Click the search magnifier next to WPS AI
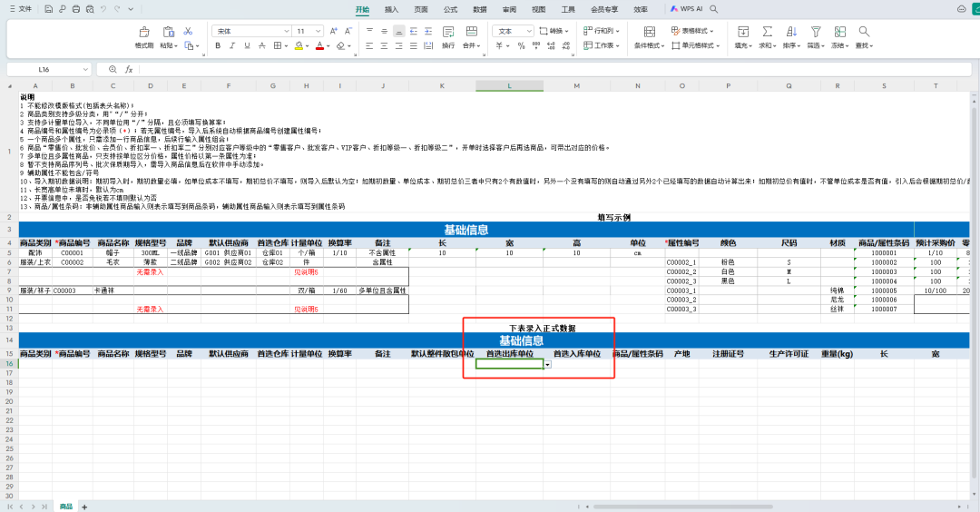 (x=714, y=9)
